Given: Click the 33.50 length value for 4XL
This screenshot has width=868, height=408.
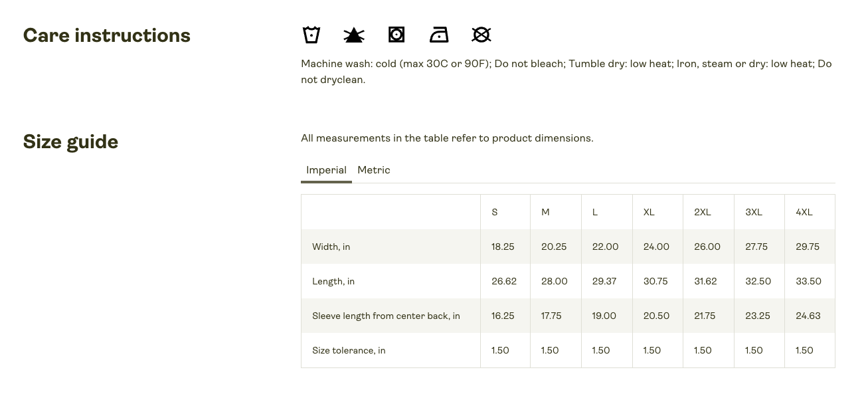Looking at the screenshot, I should point(808,281).
